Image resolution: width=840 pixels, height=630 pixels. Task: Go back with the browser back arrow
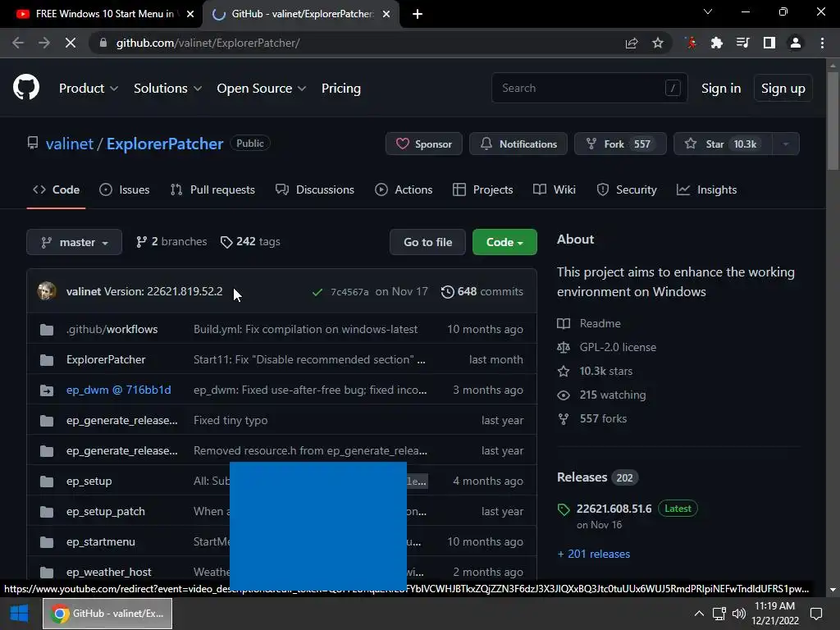coord(18,43)
